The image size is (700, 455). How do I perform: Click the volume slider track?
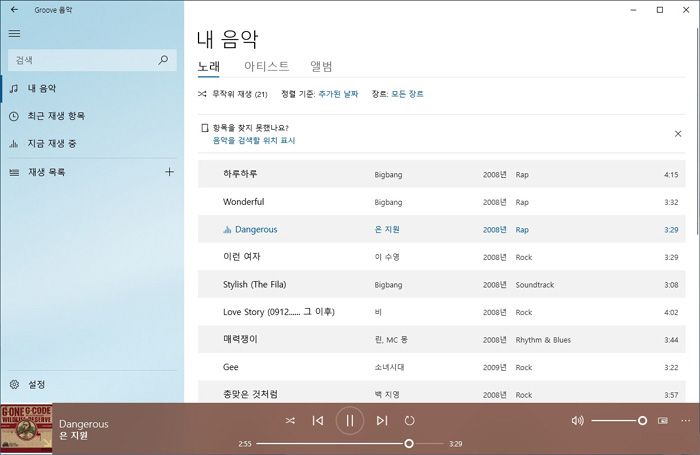coord(619,421)
